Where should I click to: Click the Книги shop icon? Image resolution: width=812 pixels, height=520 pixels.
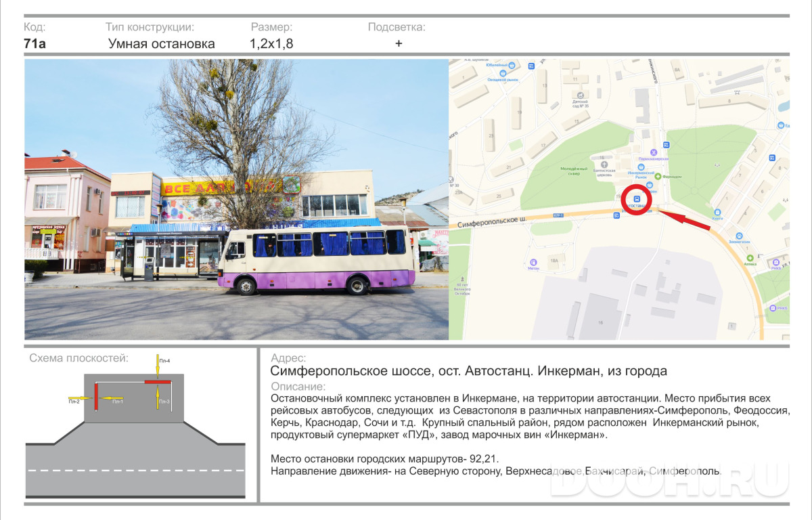tap(717, 212)
